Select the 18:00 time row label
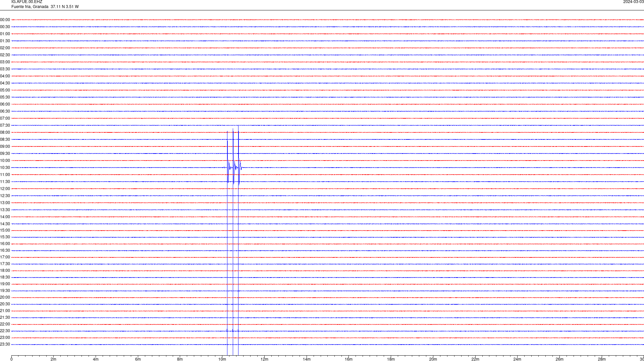Screen dimensions: 644x362 pos(5,270)
